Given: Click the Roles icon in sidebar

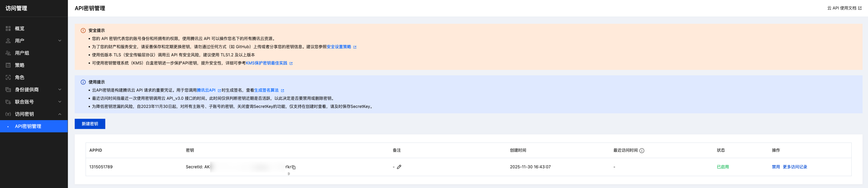Looking at the screenshot, I should pyautogui.click(x=8, y=77).
